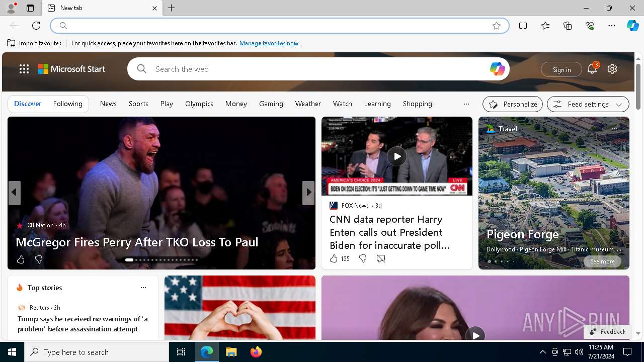The width and height of the screenshot is (644, 362).
Task: Expand the Feed settings dropdown
Action: coord(588,104)
